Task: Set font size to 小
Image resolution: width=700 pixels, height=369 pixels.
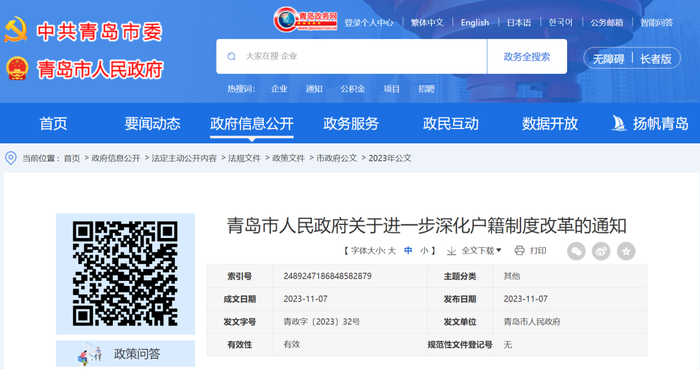Action: pyautogui.click(x=424, y=251)
